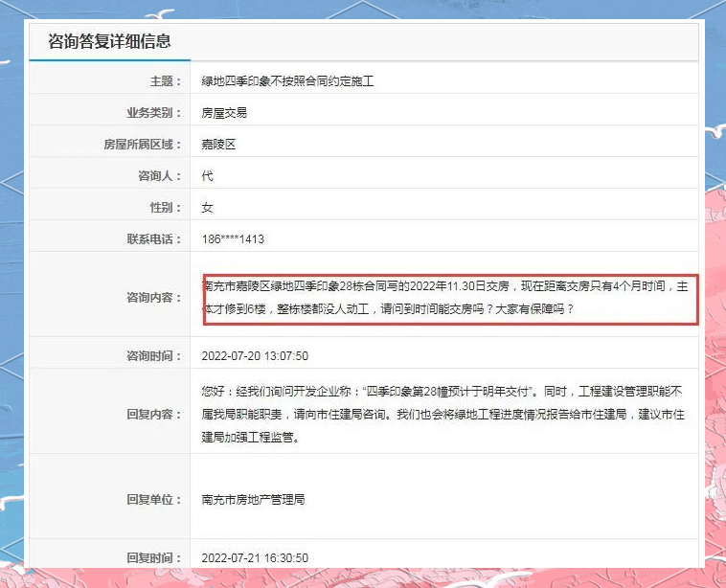
Task: Click the subject text 绿地四季印象不按照合同约定施工
Action: click(287, 81)
